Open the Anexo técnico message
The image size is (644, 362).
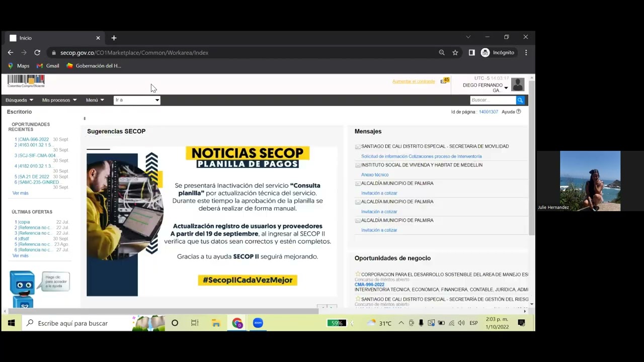[375, 175]
